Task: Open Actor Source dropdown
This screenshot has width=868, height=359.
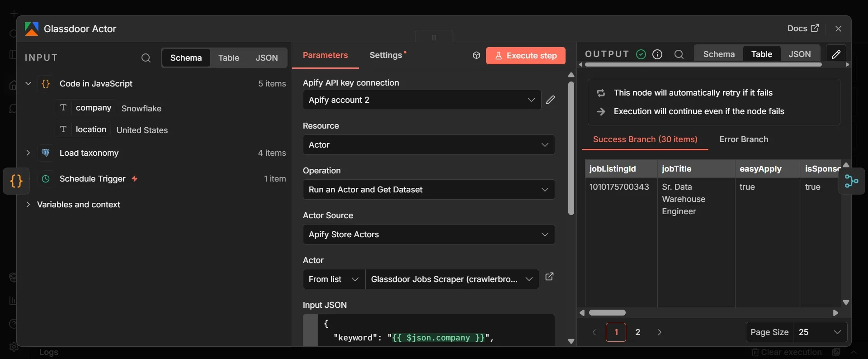Action: [429, 235]
